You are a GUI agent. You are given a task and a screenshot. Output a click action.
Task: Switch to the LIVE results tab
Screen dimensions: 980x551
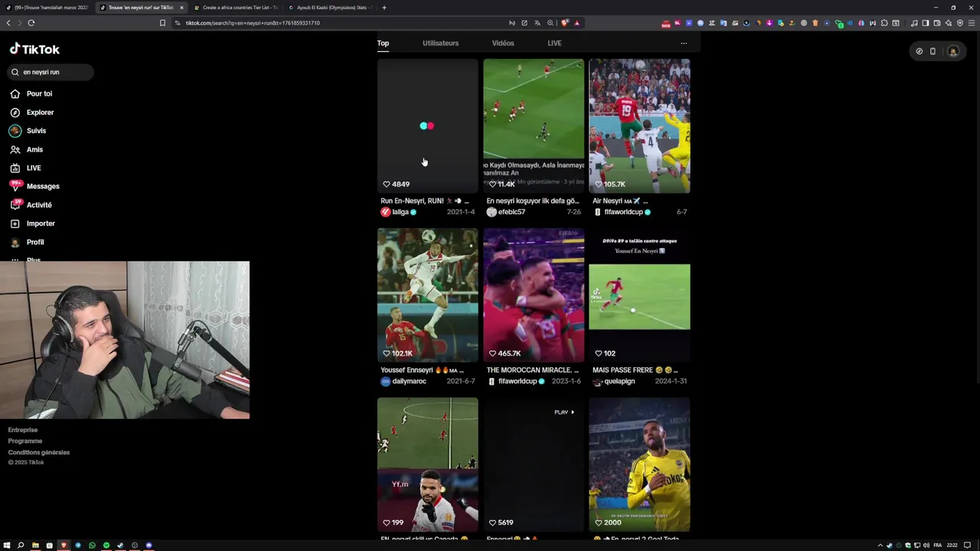point(554,43)
